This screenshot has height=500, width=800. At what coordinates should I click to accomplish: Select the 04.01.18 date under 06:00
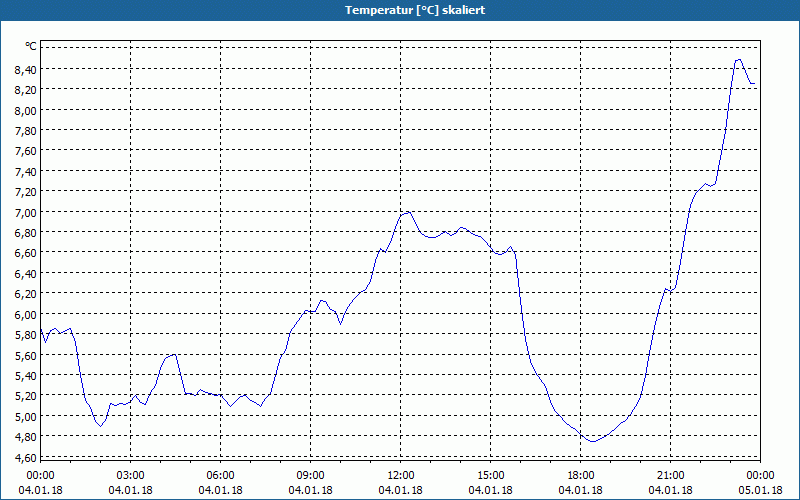(220, 490)
